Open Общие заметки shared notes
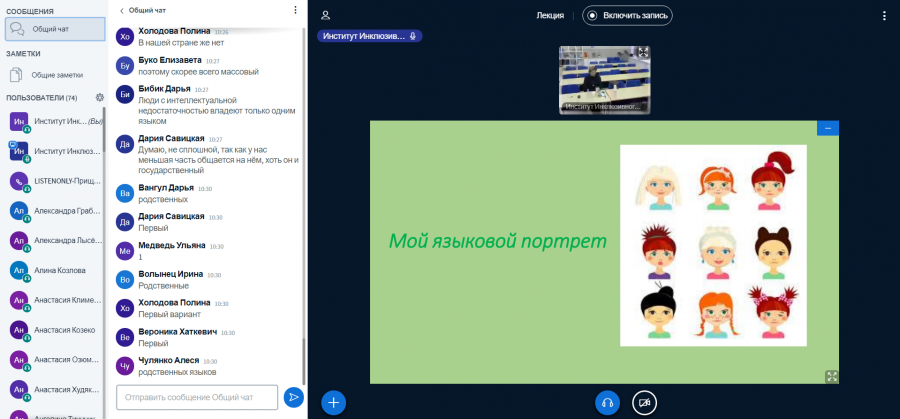This screenshot has width=900, height=419. [55, 75]
